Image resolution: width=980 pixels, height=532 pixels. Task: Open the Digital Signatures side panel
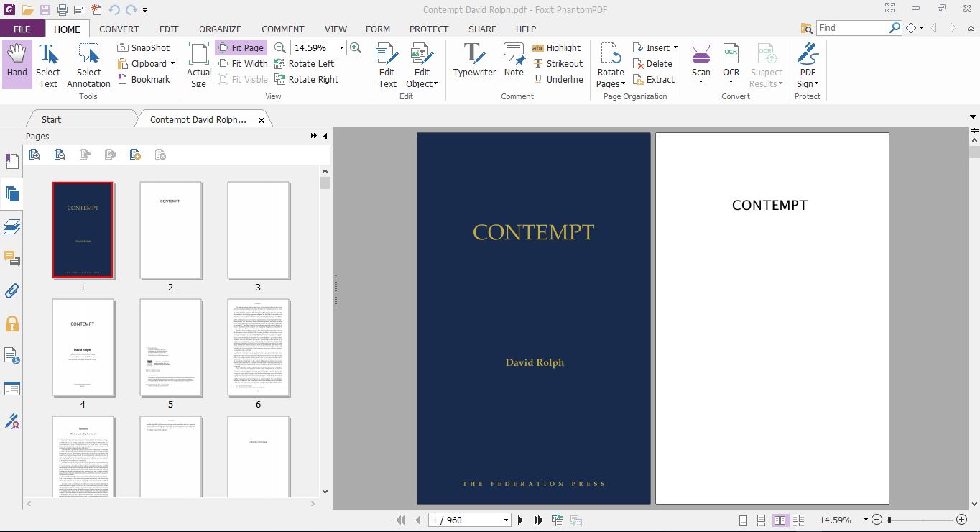coord(11,421)
